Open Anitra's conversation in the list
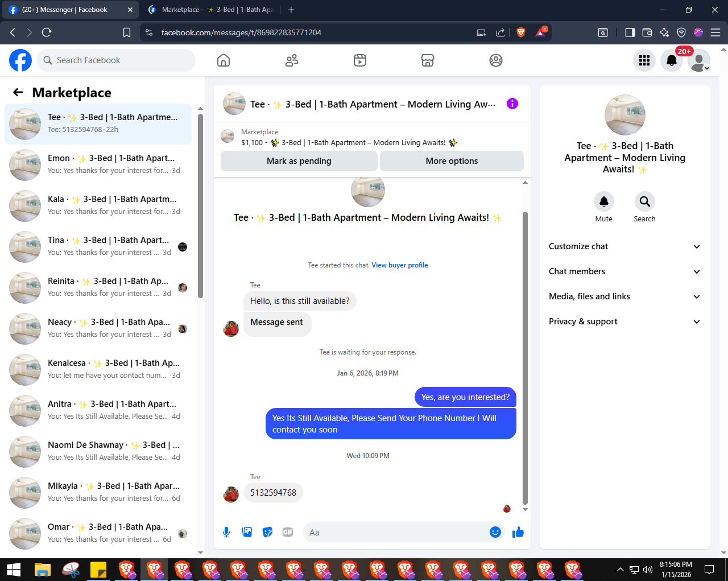728x581 pixels. 98,411
